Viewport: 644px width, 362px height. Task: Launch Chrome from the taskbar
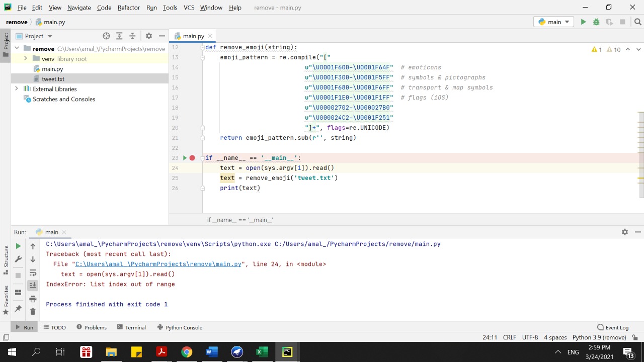tap(187, 351)
